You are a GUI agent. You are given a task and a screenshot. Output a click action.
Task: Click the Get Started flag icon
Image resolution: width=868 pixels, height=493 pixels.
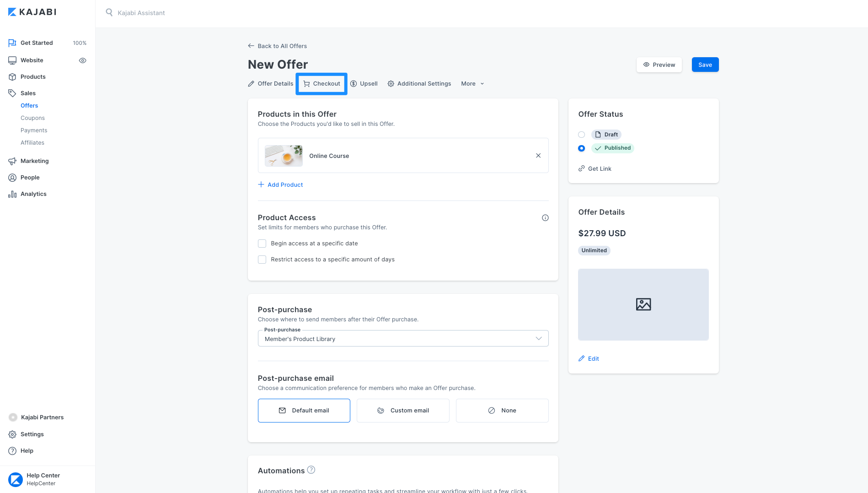tap(12, 43)
